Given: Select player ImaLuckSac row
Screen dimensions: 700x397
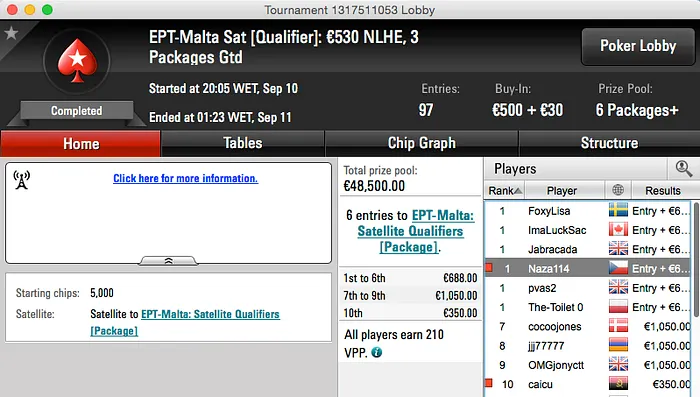Looking at the screenshot, I should tap(588, 230).
